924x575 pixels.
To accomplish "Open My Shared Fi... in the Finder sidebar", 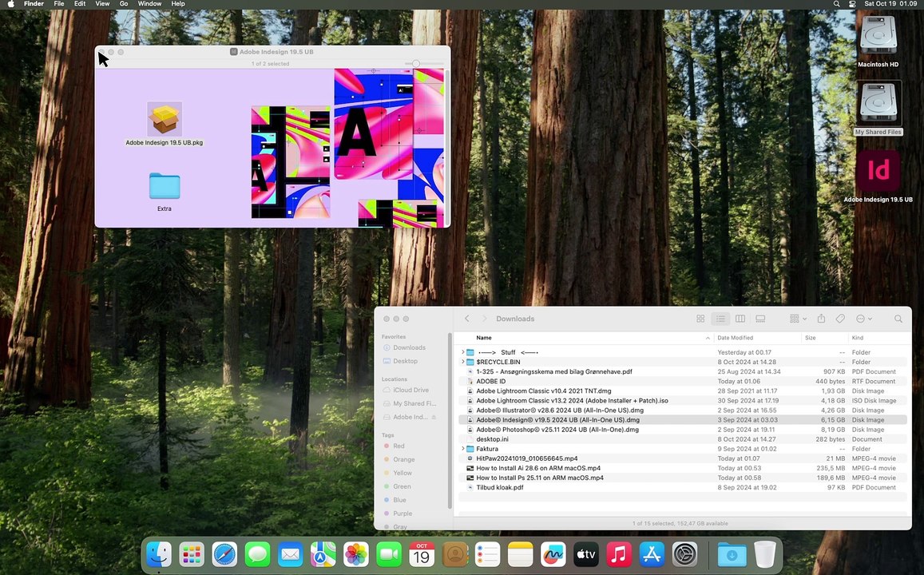I will click(414, 403).
